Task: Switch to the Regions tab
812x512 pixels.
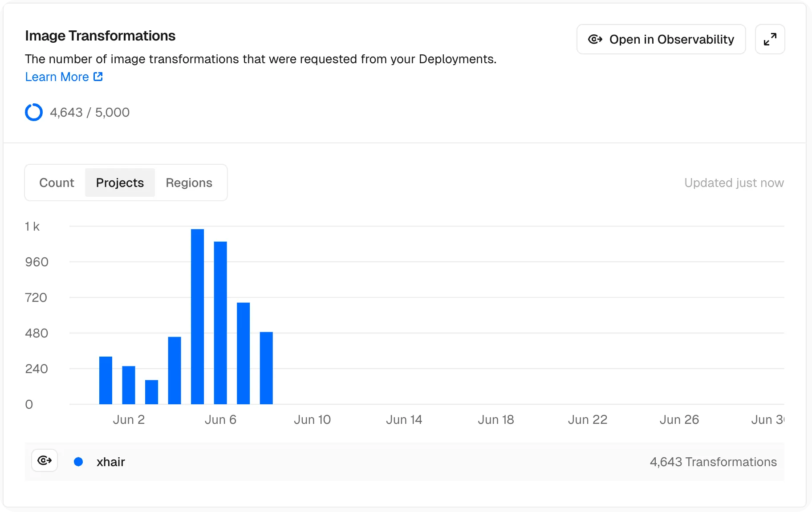Action: point(189,183)
